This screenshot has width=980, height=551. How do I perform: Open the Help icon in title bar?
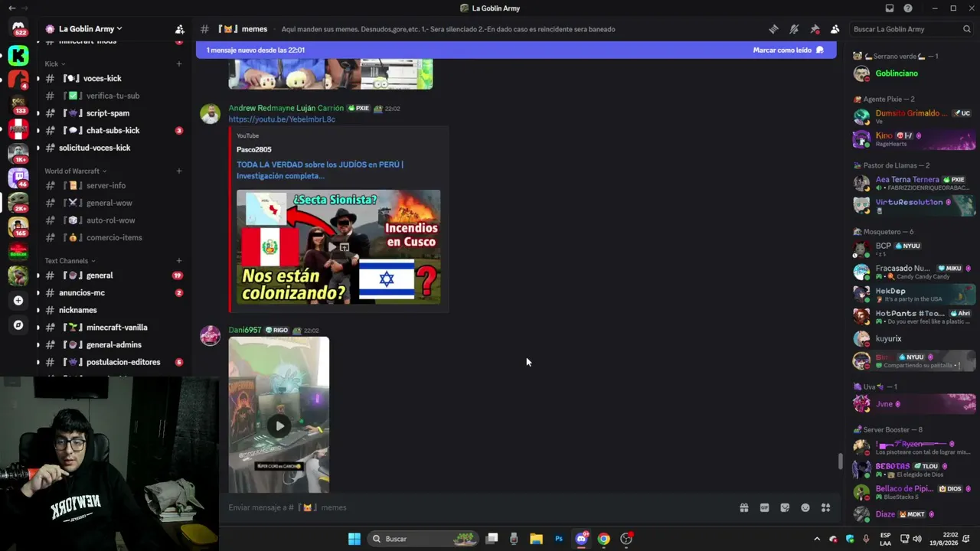(908, 8)
